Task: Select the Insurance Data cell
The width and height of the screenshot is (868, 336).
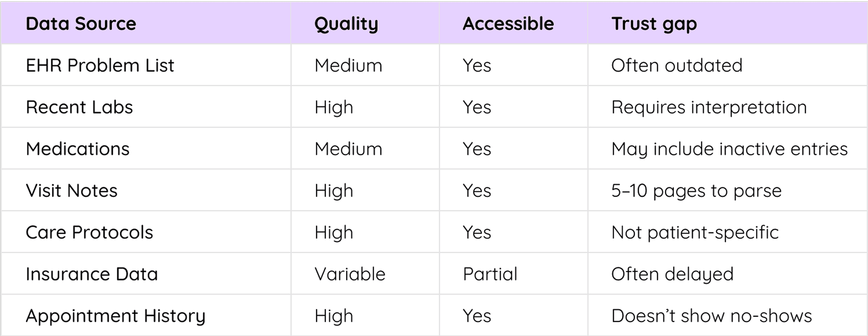Action: [x=92, y=274]
